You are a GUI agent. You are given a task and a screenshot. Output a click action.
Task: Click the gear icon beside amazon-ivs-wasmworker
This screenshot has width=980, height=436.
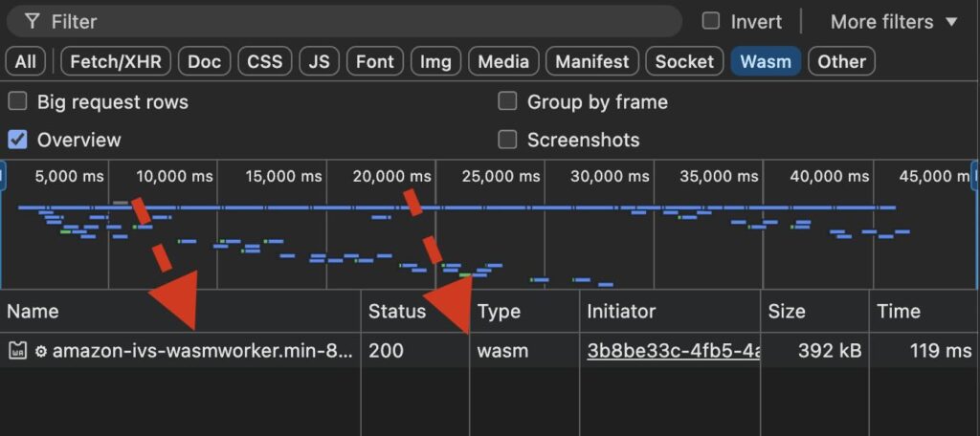[x=41, y=351]
